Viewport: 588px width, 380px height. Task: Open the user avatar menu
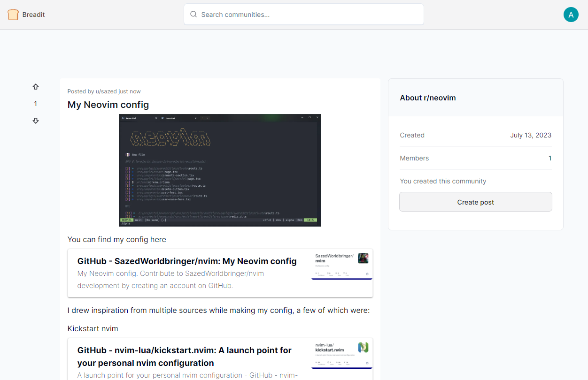pos(571,15)
